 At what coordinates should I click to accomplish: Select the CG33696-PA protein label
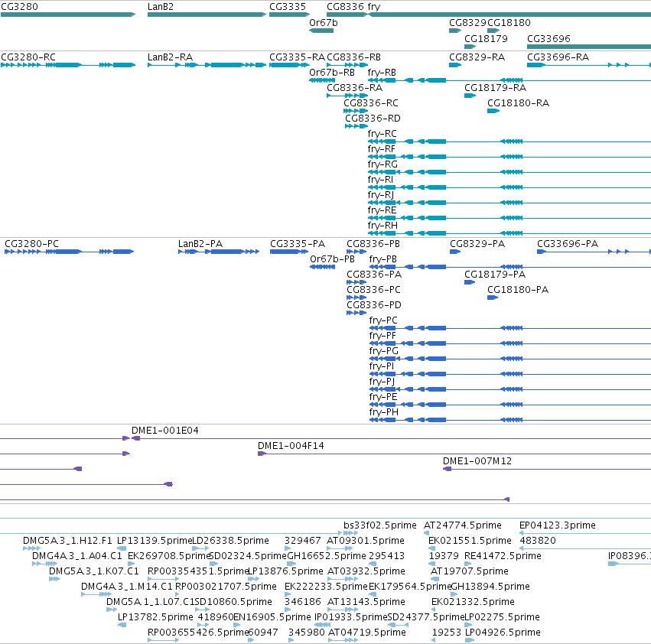[567, 244]
